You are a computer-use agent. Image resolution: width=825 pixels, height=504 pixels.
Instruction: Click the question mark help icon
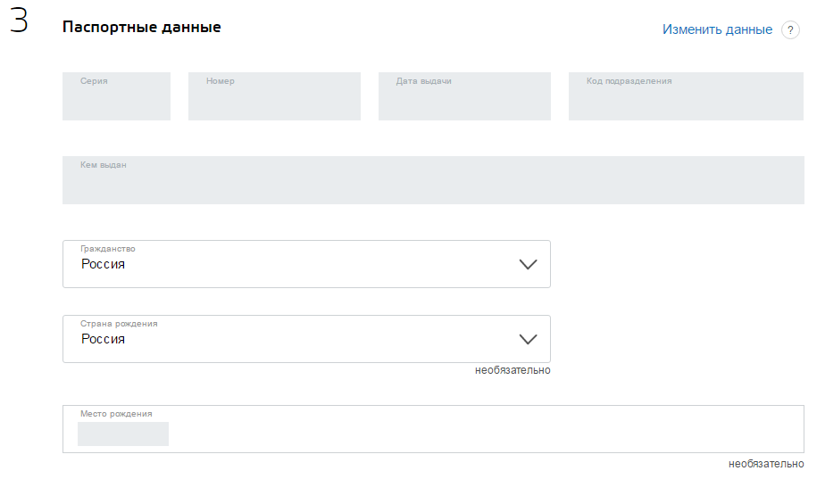(790, 30)
